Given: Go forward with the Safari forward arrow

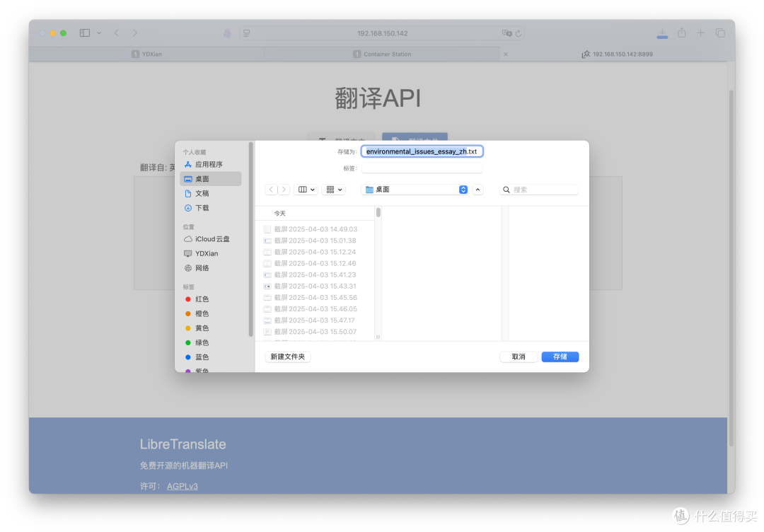Looking at the screenshot, I should [135, 33].
